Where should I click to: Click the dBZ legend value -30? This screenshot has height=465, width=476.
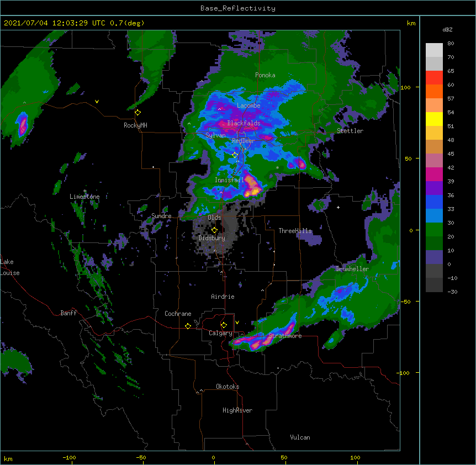452,292
